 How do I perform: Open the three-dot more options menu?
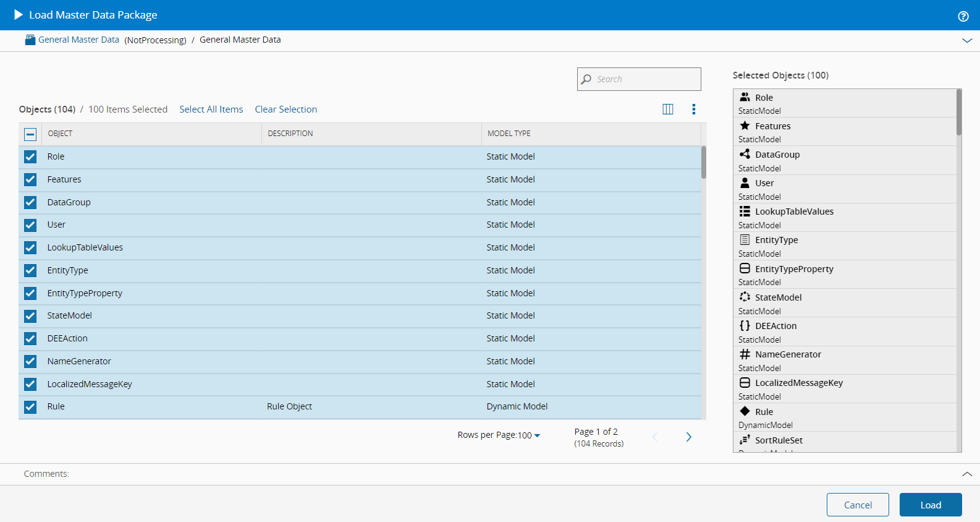pos(693,109)
